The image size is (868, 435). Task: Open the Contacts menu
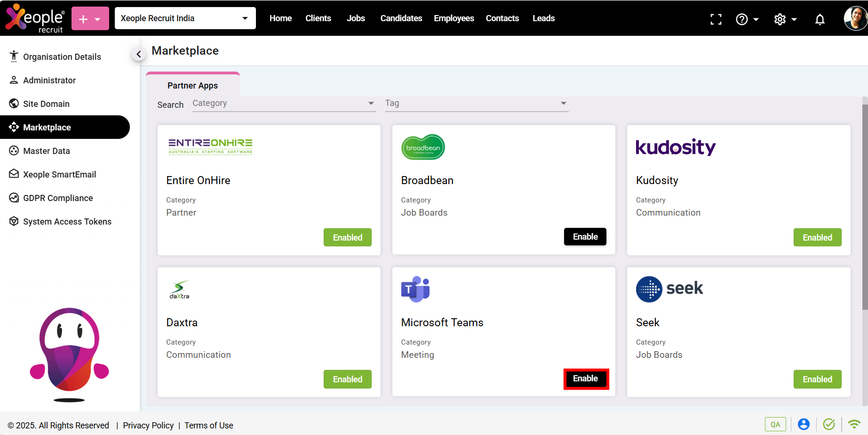502,18
